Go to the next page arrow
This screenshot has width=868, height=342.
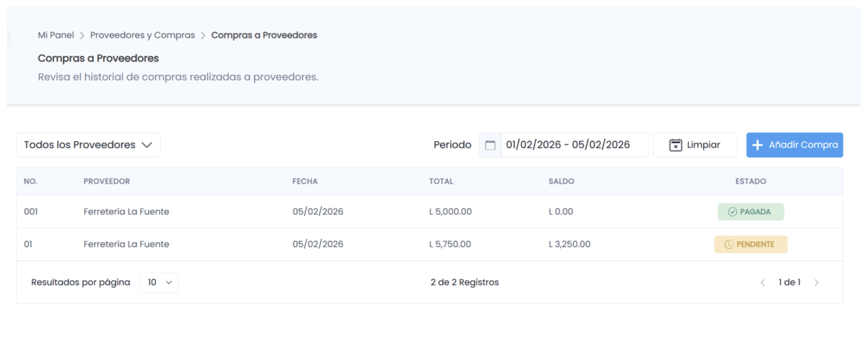coord(816,282)
